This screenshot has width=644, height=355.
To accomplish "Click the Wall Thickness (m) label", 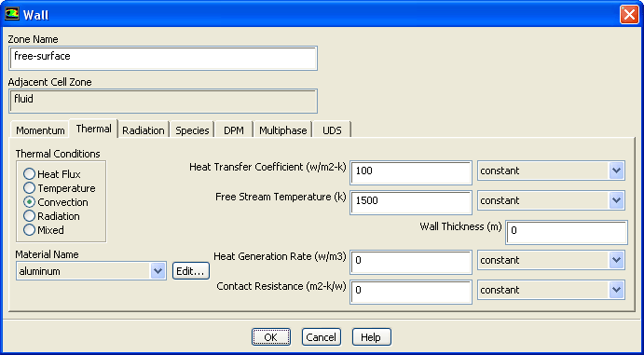I will click(460, 226).
